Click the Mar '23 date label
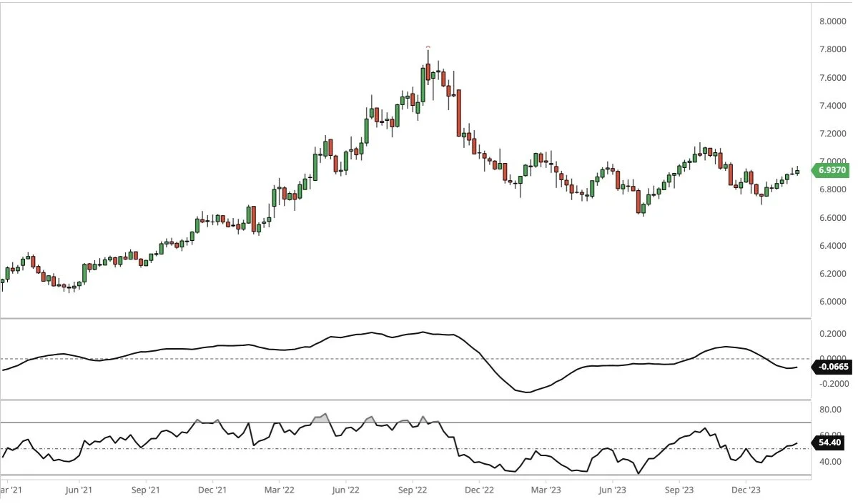858x504 pixels. (547, 490)
